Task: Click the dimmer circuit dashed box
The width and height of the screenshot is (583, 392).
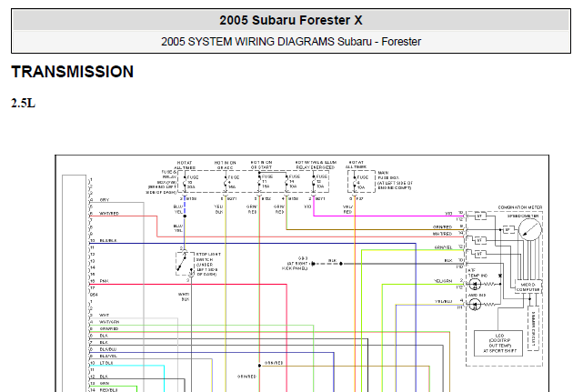Action: click(533, 328)
